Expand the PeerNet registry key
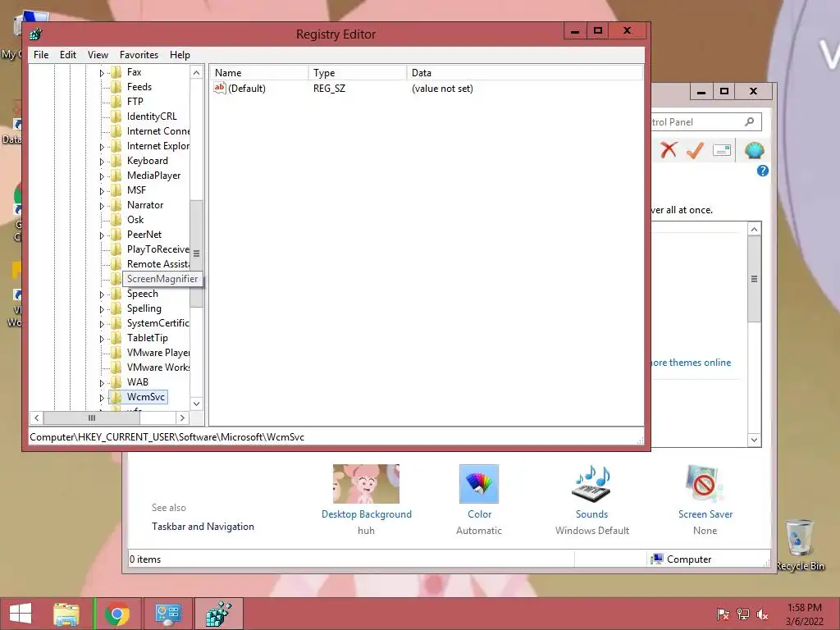This screenshot has height=630, width=840. tap(102, 235)
